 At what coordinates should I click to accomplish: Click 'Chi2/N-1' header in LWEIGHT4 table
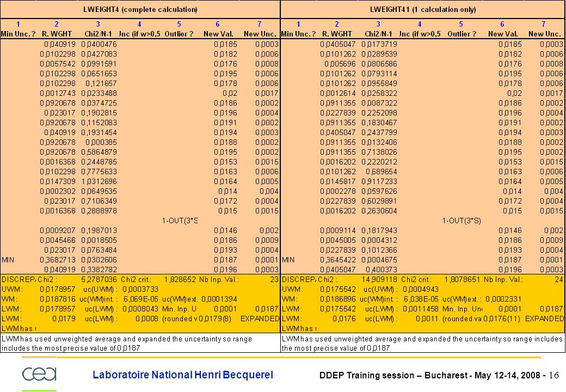pyautogui.click(x=98, y=34)
